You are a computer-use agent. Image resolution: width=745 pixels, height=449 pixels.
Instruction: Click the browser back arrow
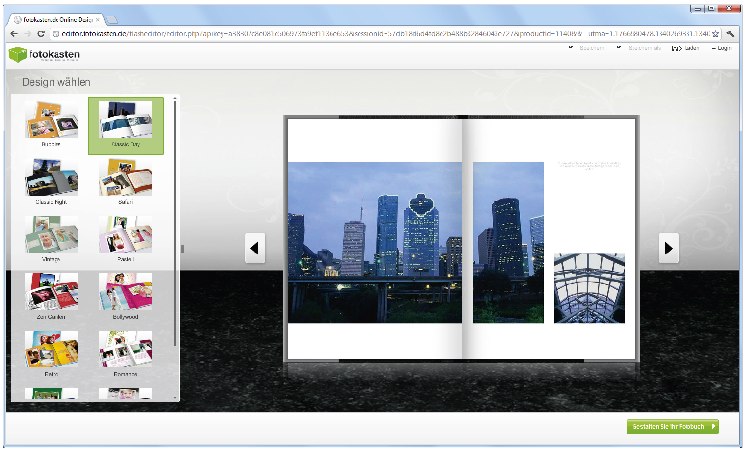pos(13,33)
